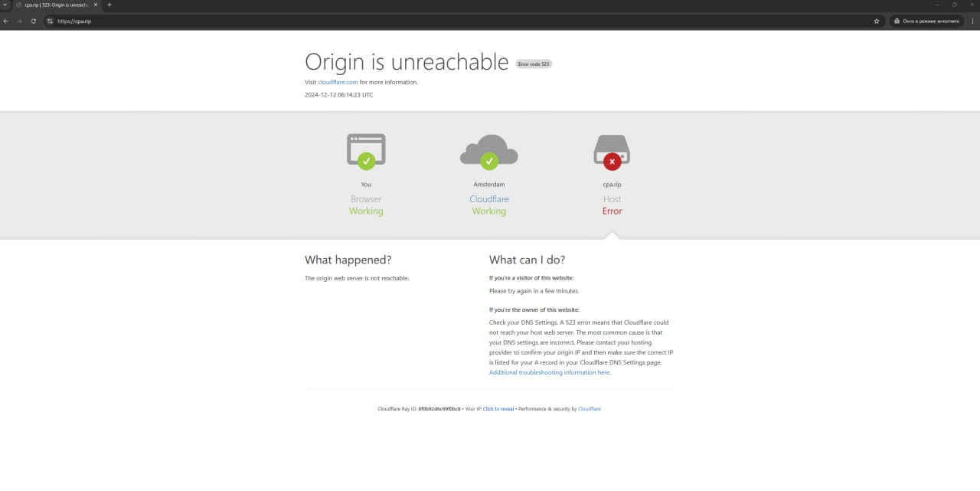Click the timestamp 2024-12-12 06:14:23 UTC
The image size is (980, 491).
coord(339,95)
